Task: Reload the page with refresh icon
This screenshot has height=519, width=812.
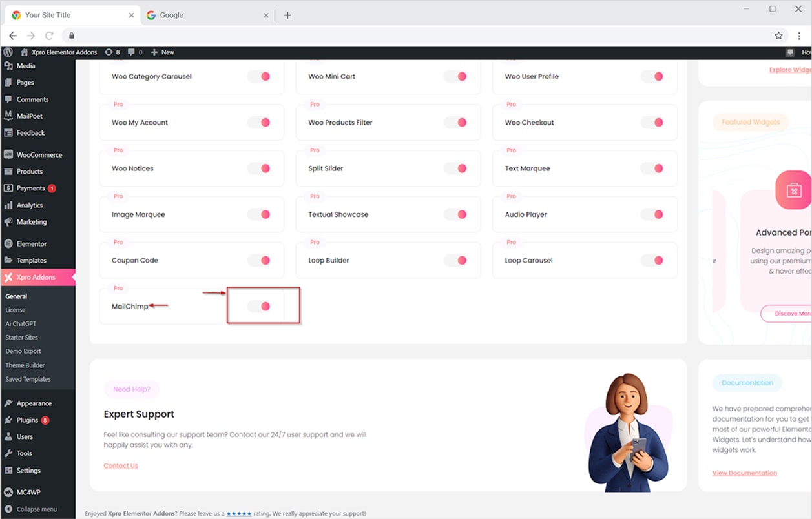Action: click(48, 36)
